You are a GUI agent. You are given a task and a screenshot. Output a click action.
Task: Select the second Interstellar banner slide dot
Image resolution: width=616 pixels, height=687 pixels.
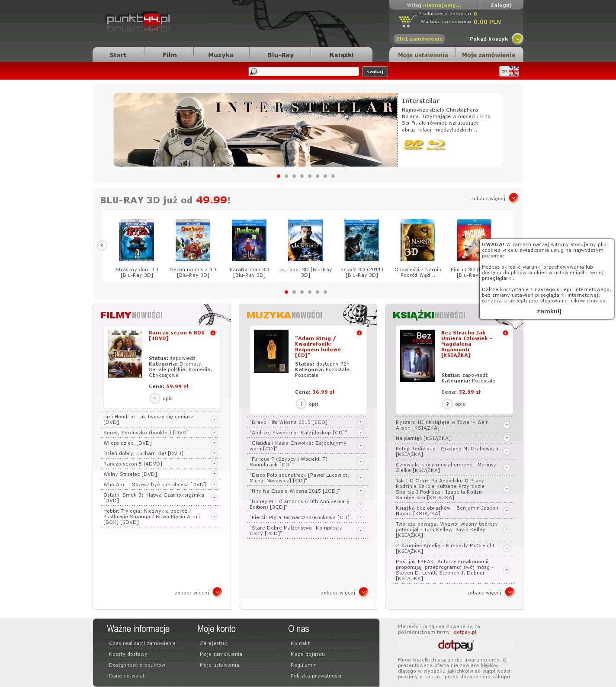point(286,176)
